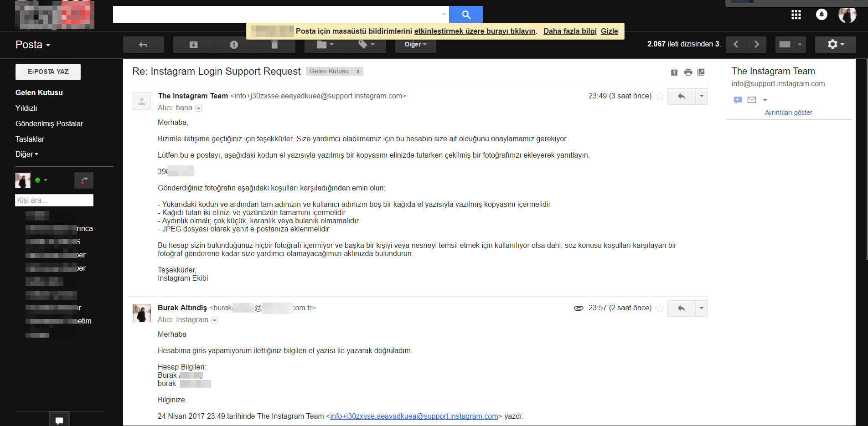Image resolution: width=868 pixels, height=426 pixels.
Task: Star Burak Altındiş's message
Action: pos(660,308)
